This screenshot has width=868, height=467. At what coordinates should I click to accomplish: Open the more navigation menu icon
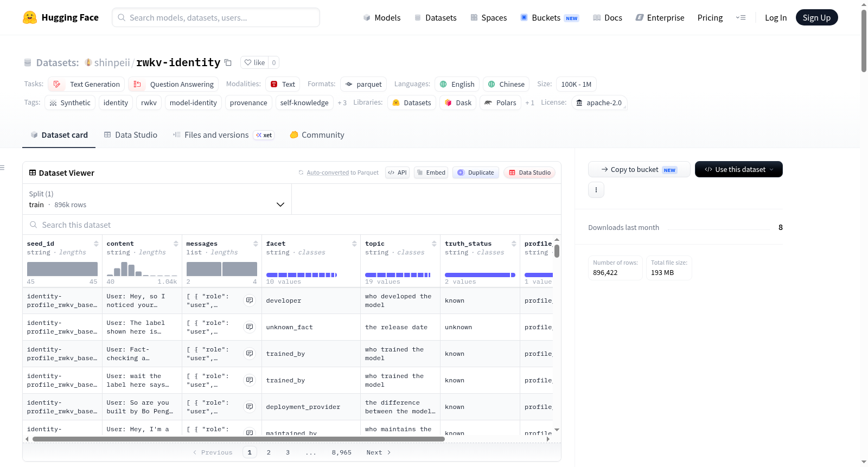coord(741,17)
